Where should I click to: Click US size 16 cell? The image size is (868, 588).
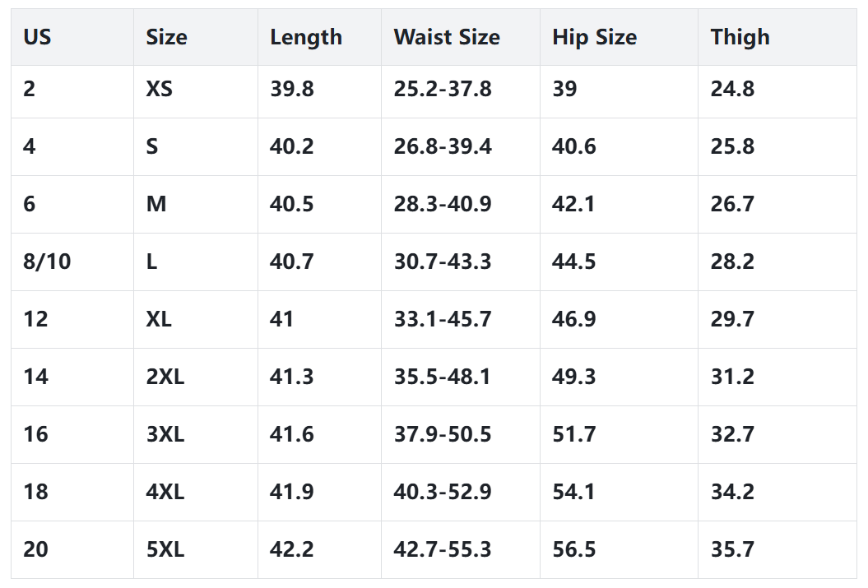point(36,434)
